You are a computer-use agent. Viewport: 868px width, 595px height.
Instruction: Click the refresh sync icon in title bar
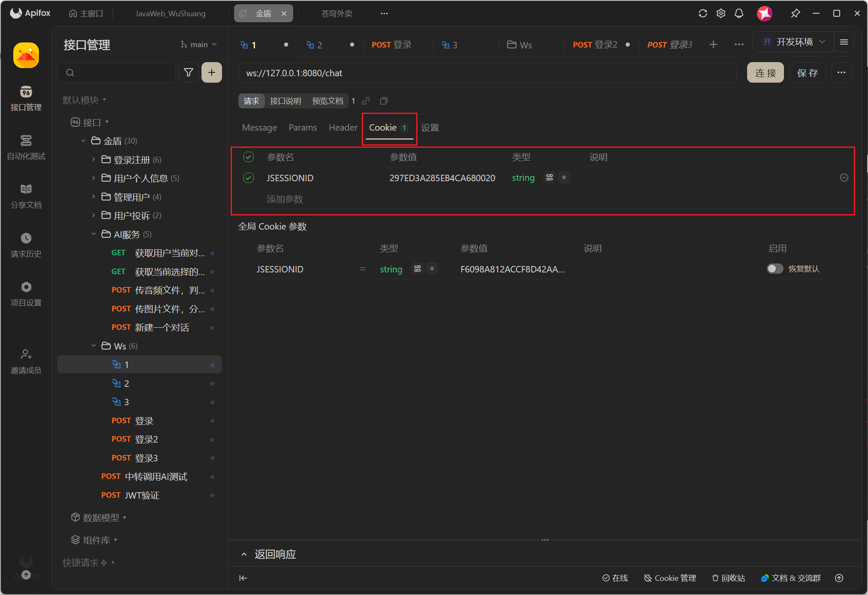(703, 13)
